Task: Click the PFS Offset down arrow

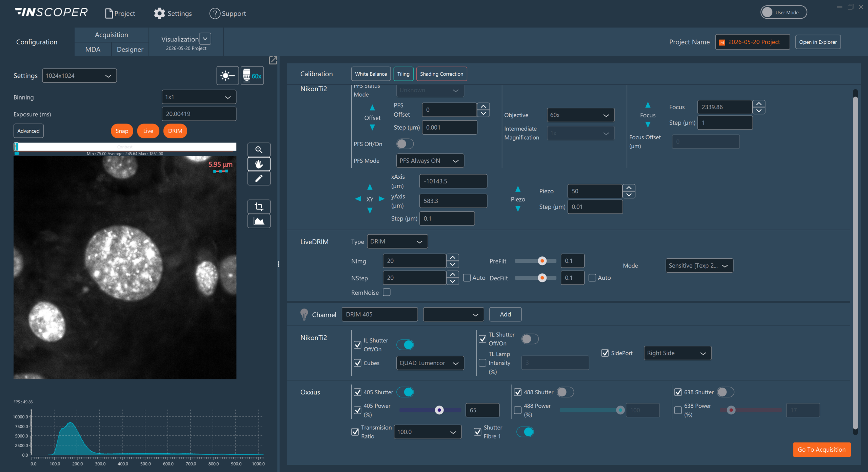Action: point(372,127)
